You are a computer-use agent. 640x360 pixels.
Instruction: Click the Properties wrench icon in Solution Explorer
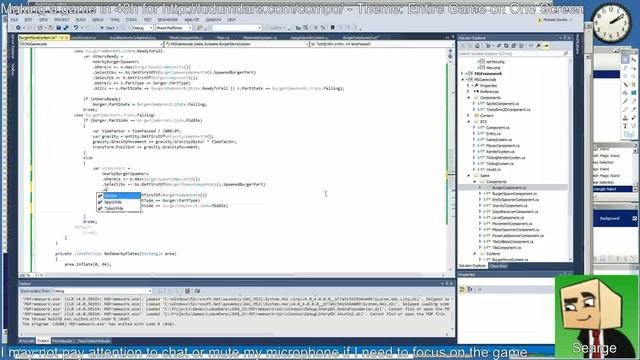538,46
